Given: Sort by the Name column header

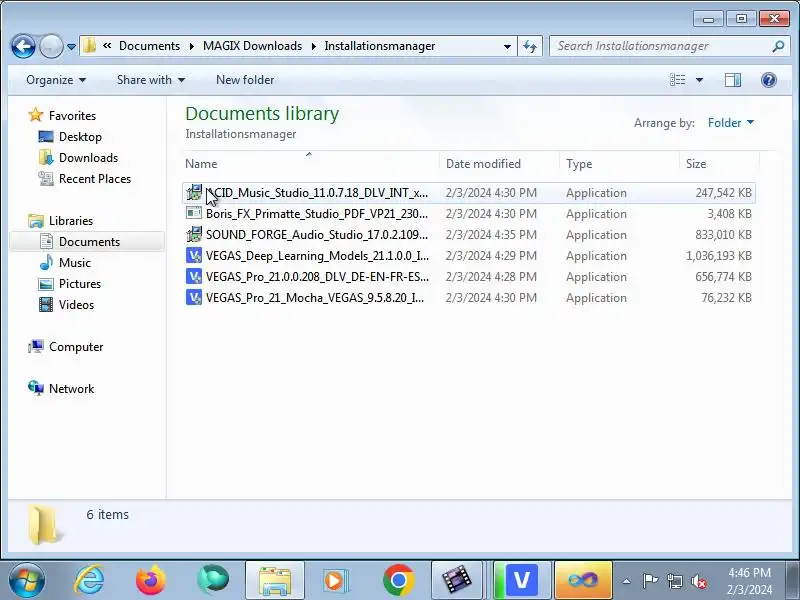Looking at the screenshot, I should point(310,164).
